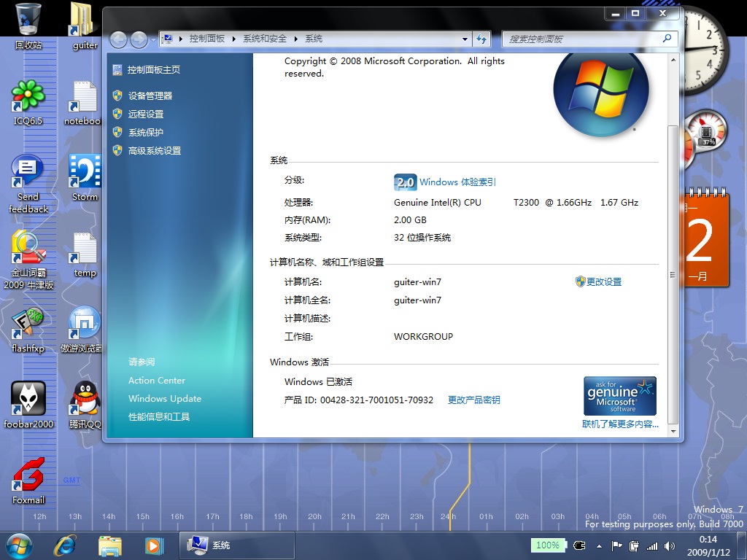Viewport: 747px width, 560px height.
Task: Click the Action Center flag tray icon
Action: pyautogui.click(x=617, y=546)
